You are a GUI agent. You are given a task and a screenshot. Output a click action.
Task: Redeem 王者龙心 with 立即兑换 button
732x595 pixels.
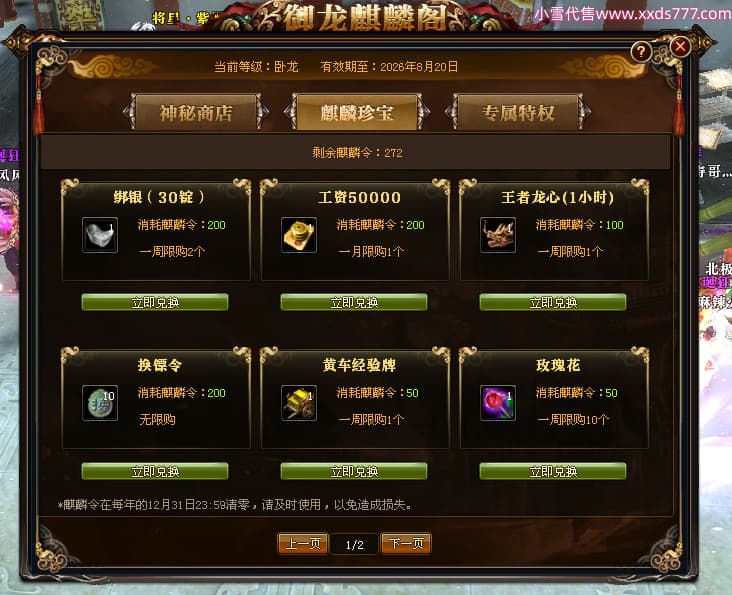point(553,302)
